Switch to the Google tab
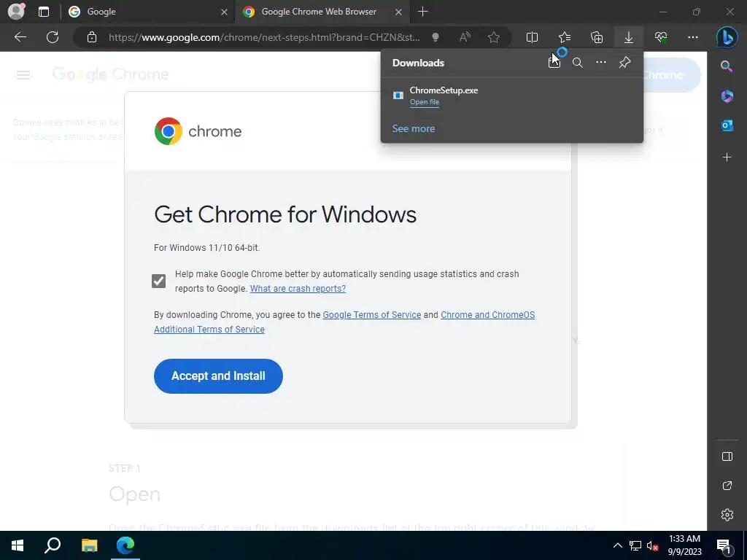 (x=143, y=12)
